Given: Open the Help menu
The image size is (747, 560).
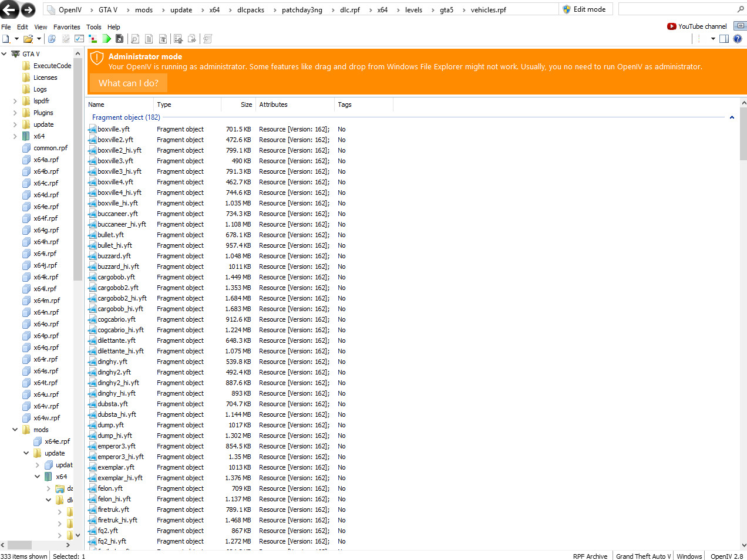Looking at the screenshot, I should point(113,27).
